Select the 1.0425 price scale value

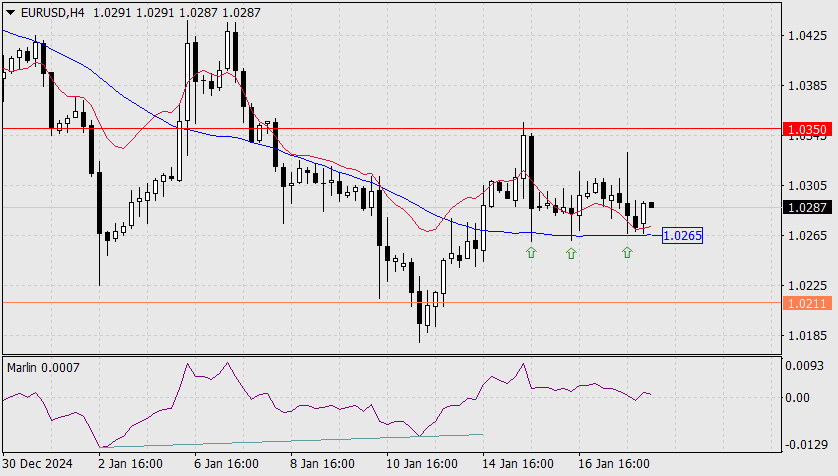[x=807, y=36]
